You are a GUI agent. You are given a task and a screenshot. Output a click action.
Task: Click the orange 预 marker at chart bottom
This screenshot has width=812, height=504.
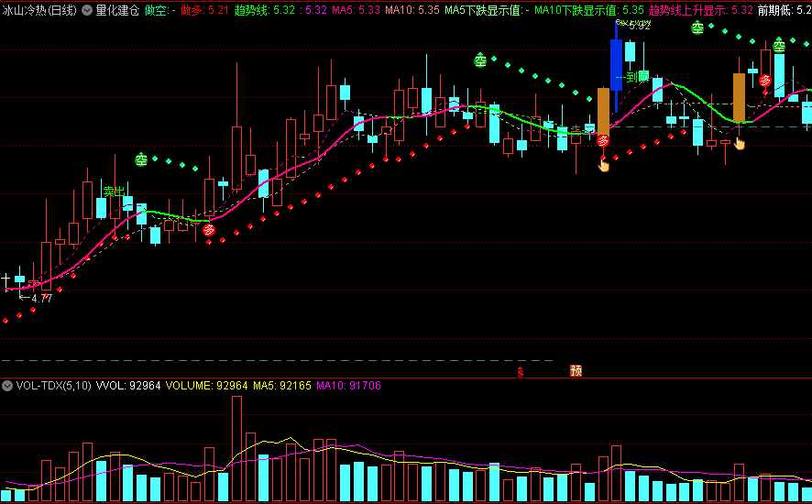click(576, 370)
